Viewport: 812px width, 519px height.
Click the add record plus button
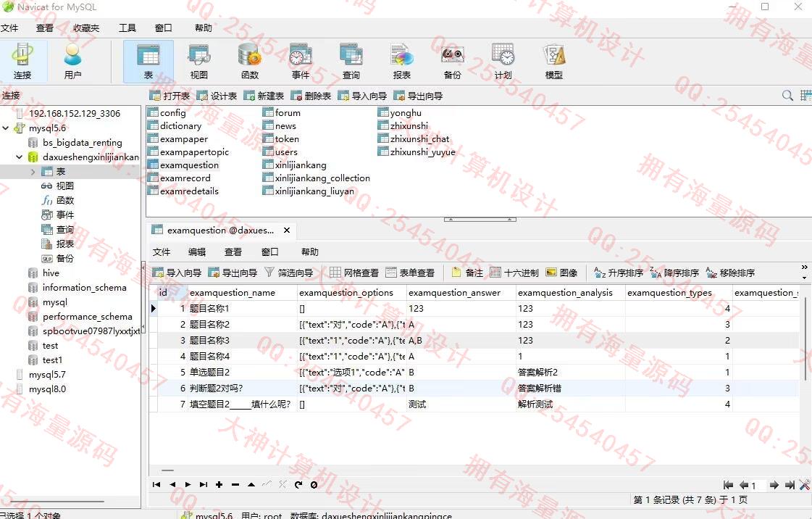pyautogui.click(x=219, y=485)
